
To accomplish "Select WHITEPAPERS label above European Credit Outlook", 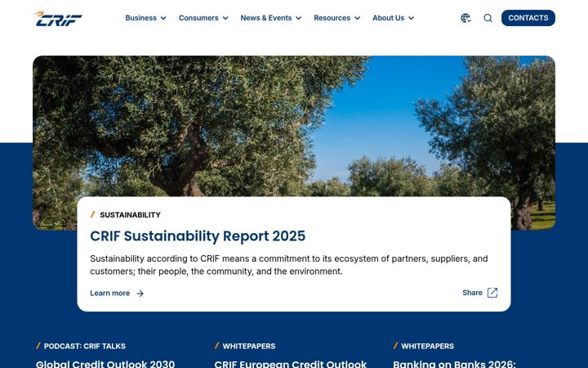I will point(249,346).
